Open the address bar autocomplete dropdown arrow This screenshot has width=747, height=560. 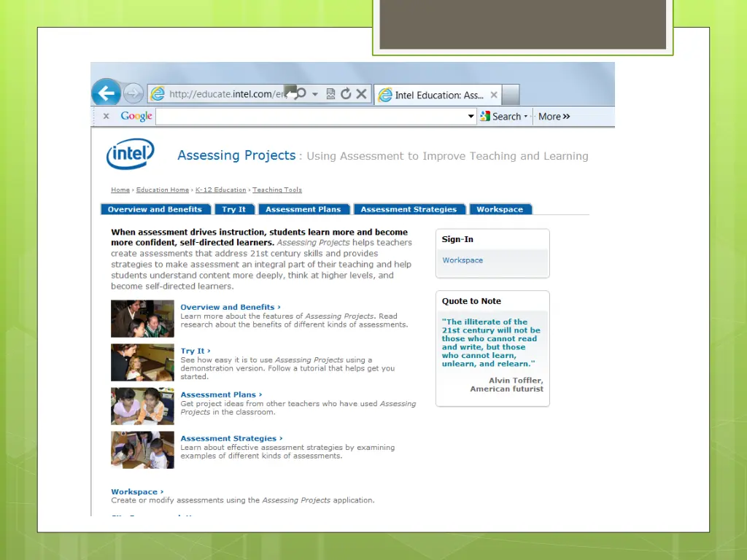point(315,94)
